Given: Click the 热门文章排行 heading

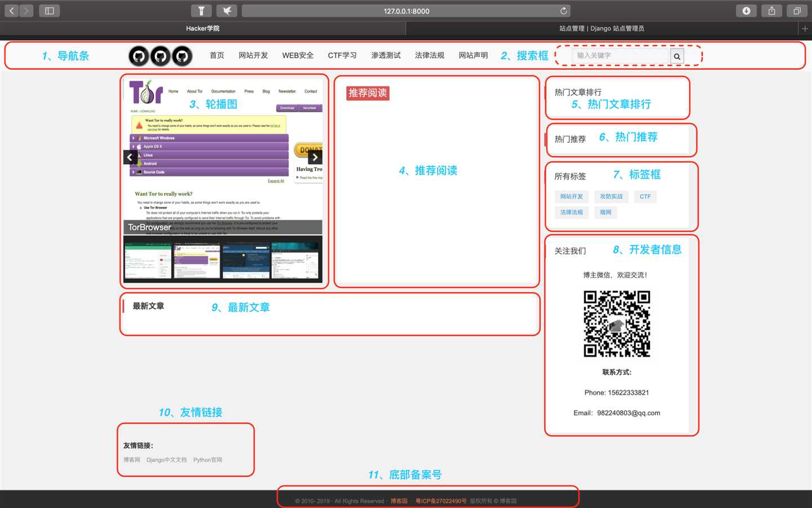Looking at the screenshot, I should [x=578, y=92].
